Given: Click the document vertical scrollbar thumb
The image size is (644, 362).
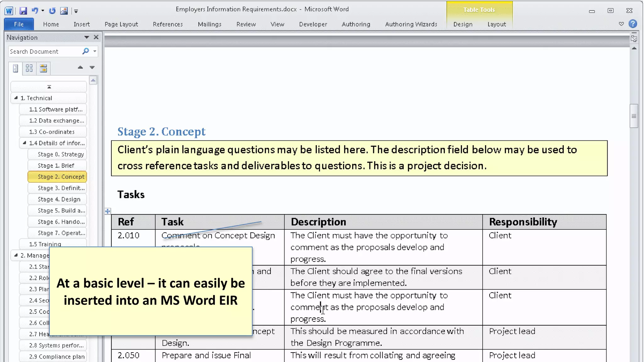Looking at the screenshot, I should [634, 116].
